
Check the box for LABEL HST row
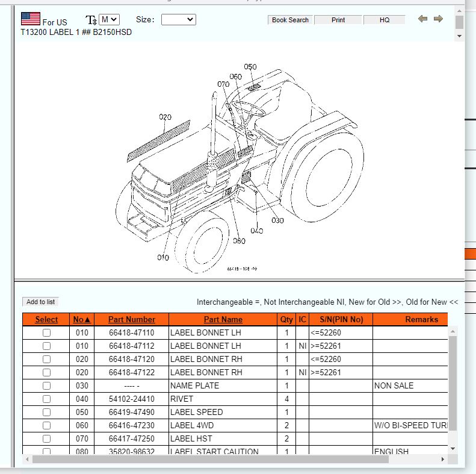[46, 438]
